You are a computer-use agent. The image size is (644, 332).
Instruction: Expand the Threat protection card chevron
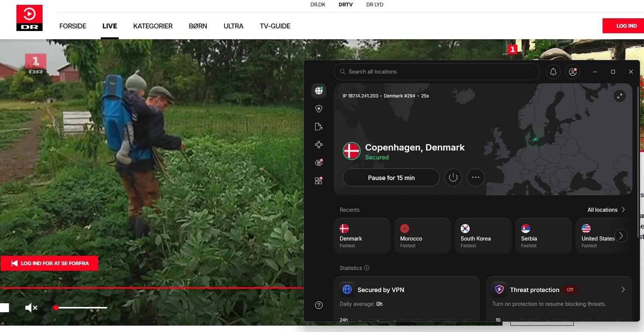coord(623,289)
